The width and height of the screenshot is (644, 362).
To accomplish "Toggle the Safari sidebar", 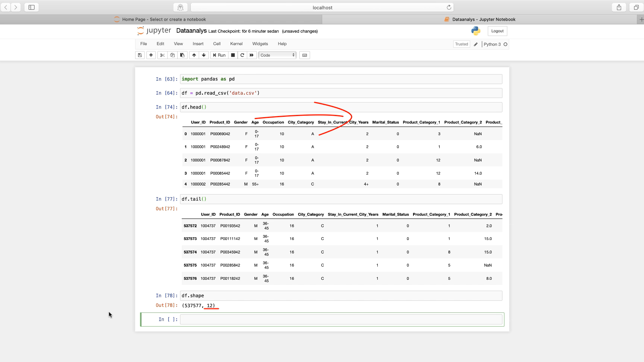I will (31, 7).
